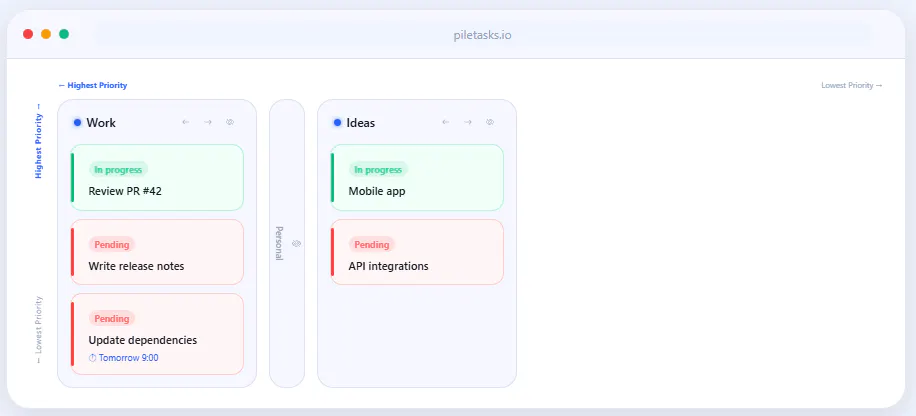916x416 pixels.
Task: Open the Review PR #42 card
Action: (x=157, y=178)
